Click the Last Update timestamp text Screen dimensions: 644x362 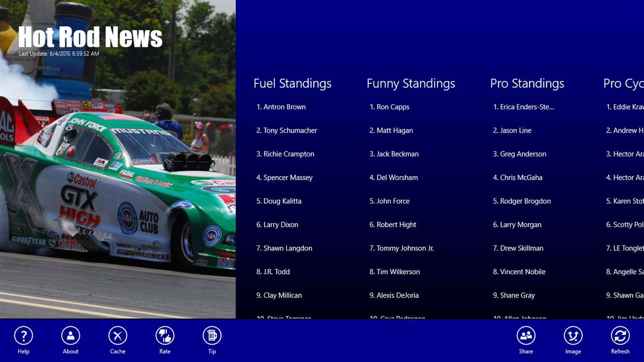(59, 54)
